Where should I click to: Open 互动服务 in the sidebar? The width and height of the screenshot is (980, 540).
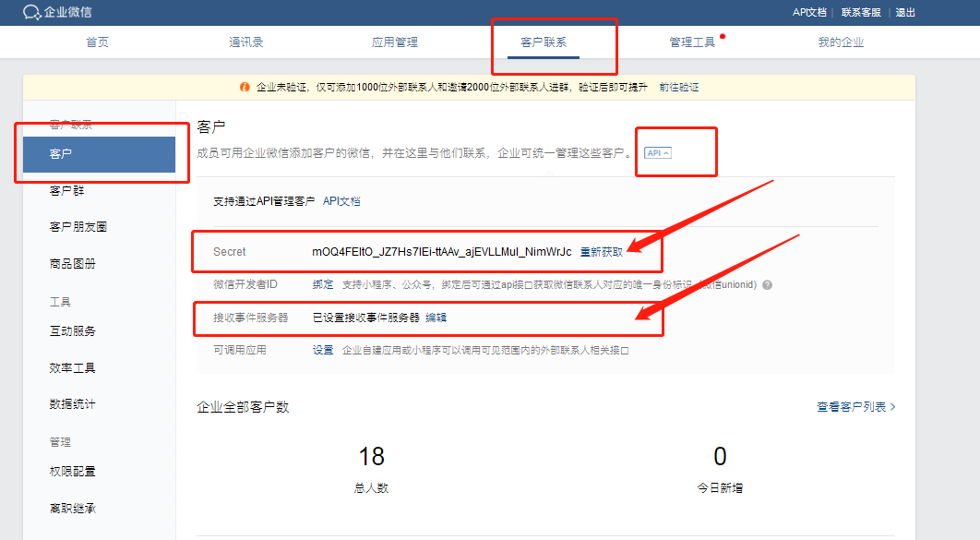[73, 331]
